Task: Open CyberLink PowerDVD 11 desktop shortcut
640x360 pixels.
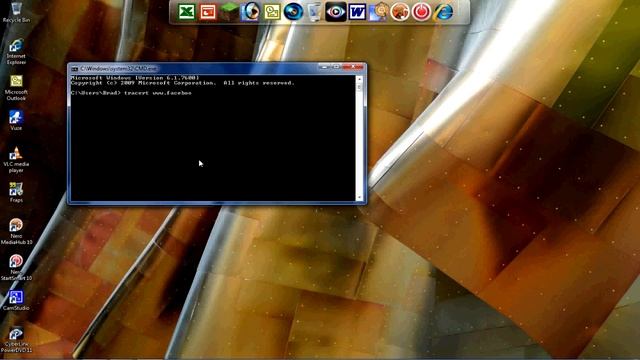Action: pyautogui.click(x=16, y=340)
